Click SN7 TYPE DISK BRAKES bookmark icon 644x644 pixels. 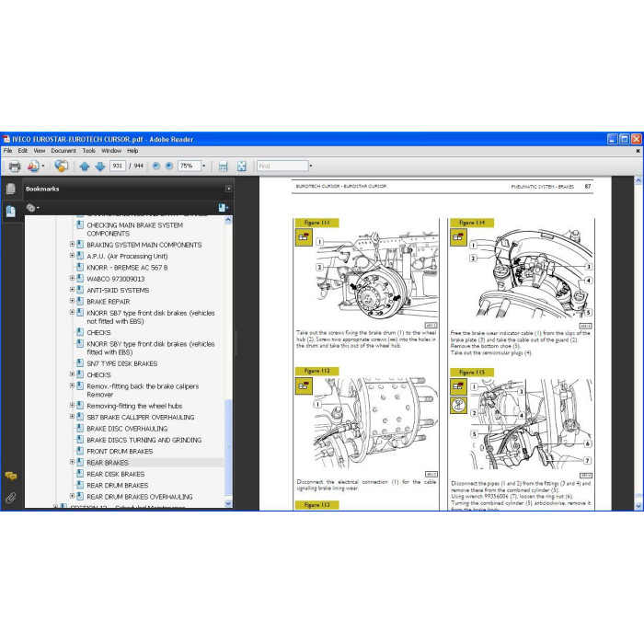pyautogui.click(x=80, y=363)
